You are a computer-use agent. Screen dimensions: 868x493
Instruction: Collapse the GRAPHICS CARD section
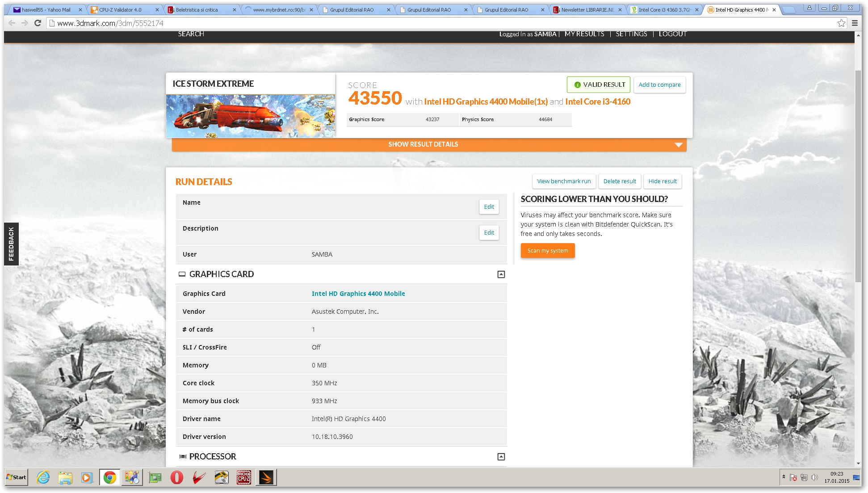pyautogui.click(x=501, y=274)
